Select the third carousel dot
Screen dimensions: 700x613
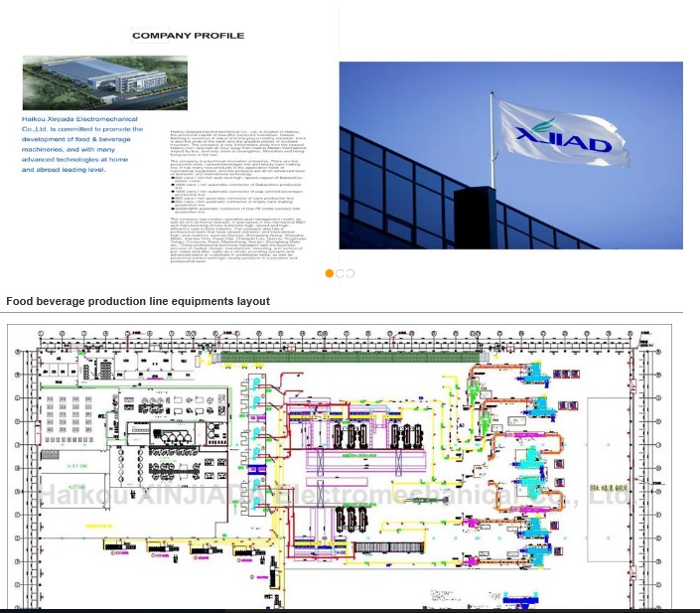coord(350,273)
